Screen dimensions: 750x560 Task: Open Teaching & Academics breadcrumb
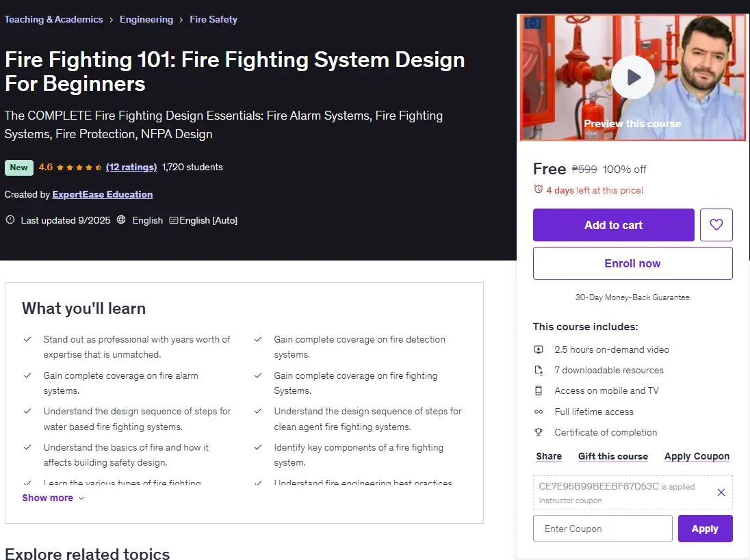[53, 20]
